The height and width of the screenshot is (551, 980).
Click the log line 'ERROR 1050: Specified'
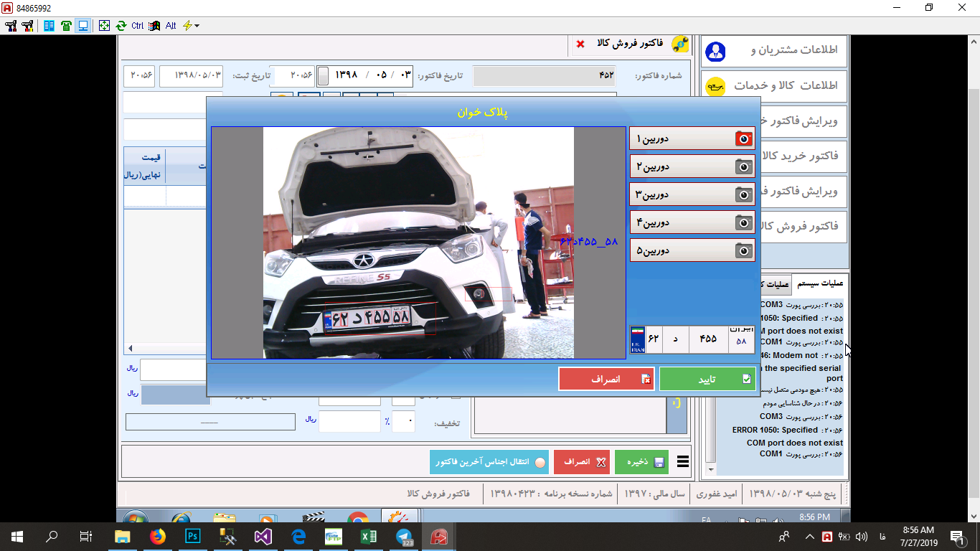(775, 430)
